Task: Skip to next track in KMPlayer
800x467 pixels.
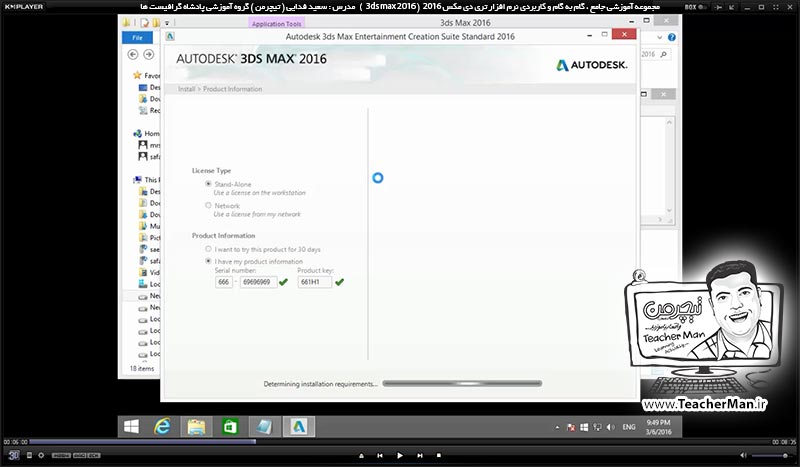Action: [420, 455]
